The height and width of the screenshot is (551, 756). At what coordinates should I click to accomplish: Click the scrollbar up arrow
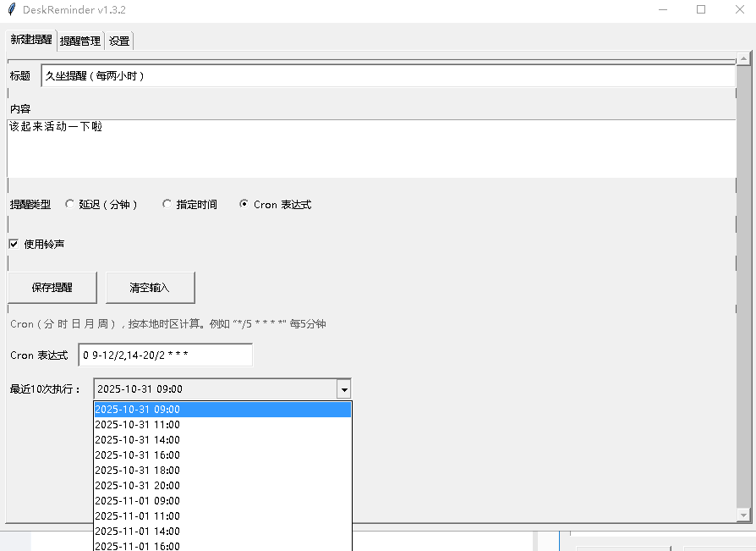click(743, 58)
